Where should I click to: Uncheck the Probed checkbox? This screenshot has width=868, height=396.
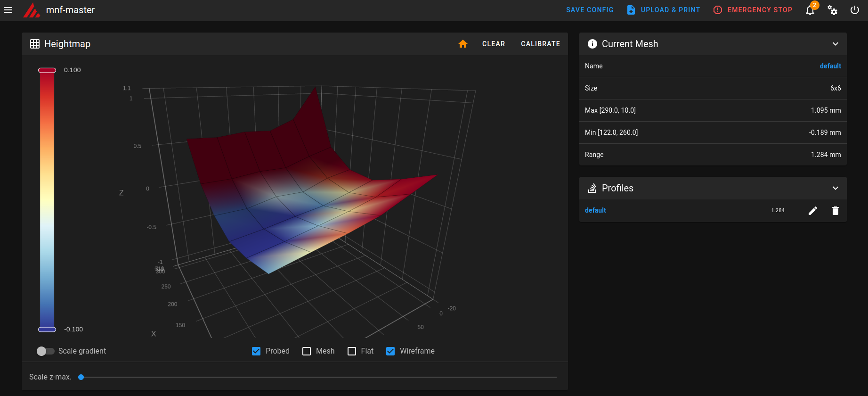tap(256, 351)
